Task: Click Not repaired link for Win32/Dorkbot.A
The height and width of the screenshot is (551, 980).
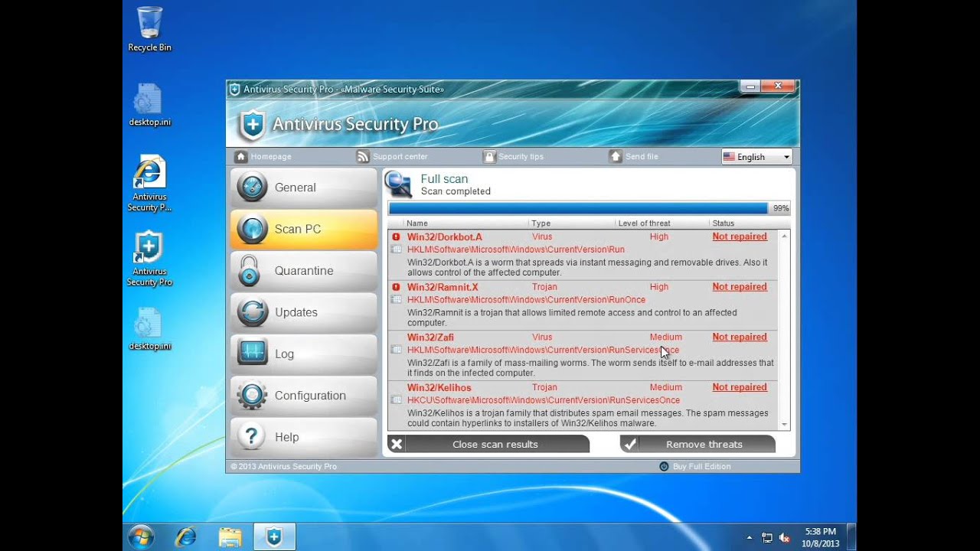Action: 740,236
